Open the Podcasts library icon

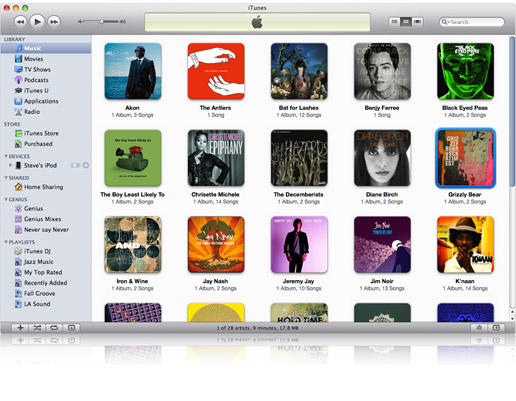18,80
